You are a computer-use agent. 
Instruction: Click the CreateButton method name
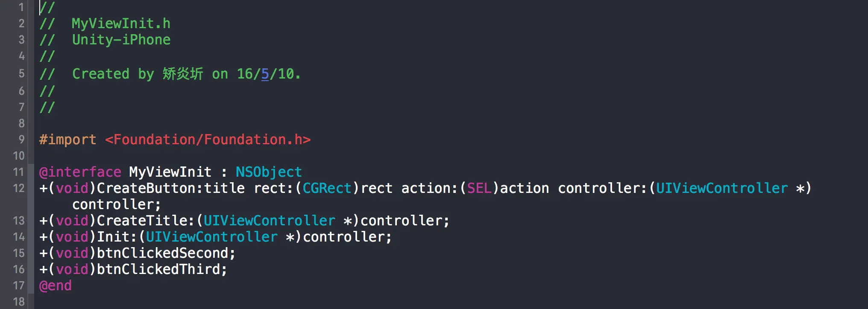146,188
